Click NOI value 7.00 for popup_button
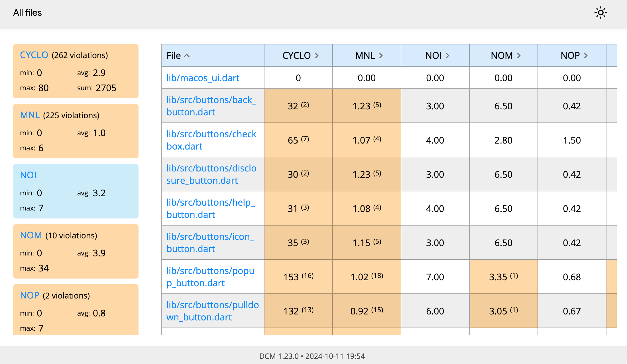This screenshot has height=364, width=627. [435, 277]
